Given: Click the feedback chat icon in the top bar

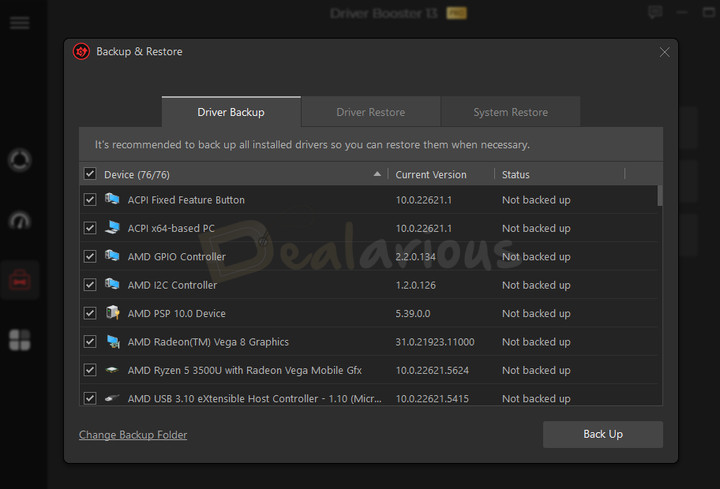Looking at the screenshot, I should [x=655, y=13].
